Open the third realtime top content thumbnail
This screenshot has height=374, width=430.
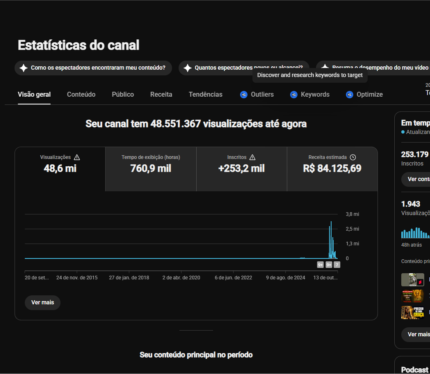[x=413, y=313]
